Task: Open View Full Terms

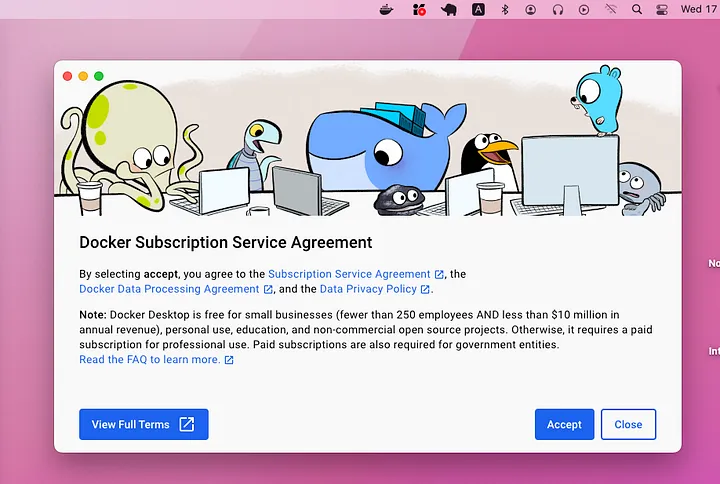Action: tap(144, 424)
